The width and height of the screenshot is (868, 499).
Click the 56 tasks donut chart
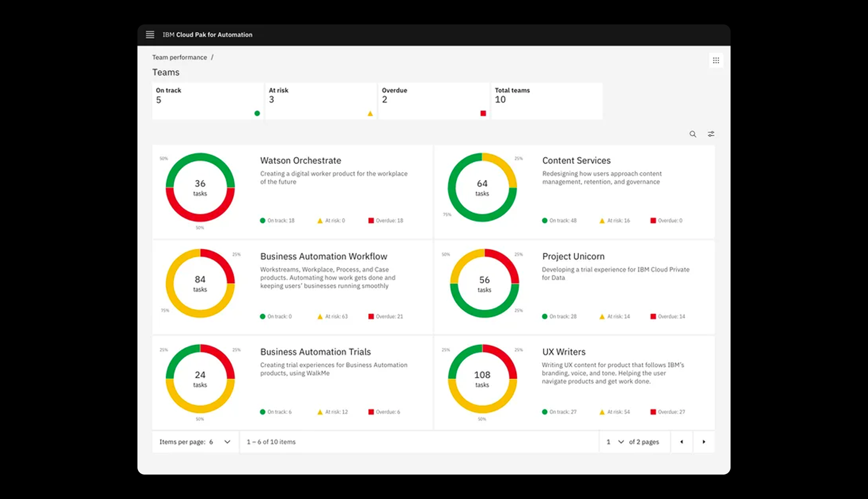point(484,283)
